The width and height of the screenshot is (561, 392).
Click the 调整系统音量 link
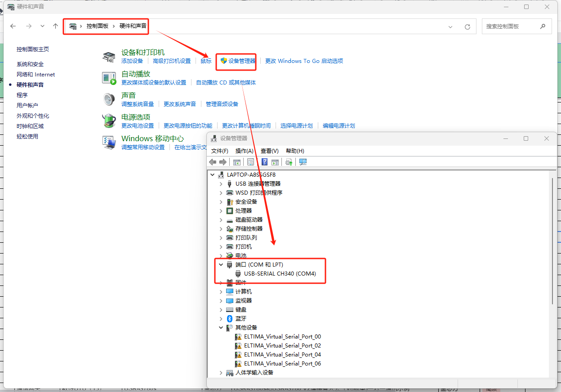[138, 104]
